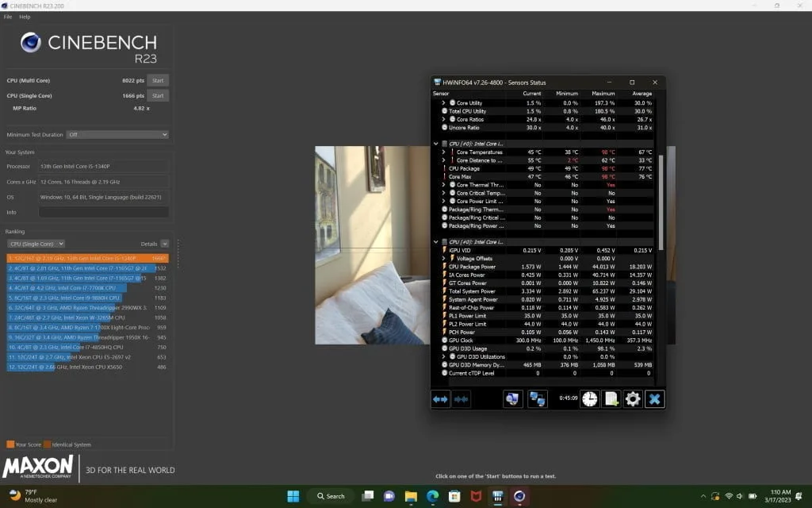
Task: Click HWiNFO collapse columns arrows icon
Action: (462, 399)
